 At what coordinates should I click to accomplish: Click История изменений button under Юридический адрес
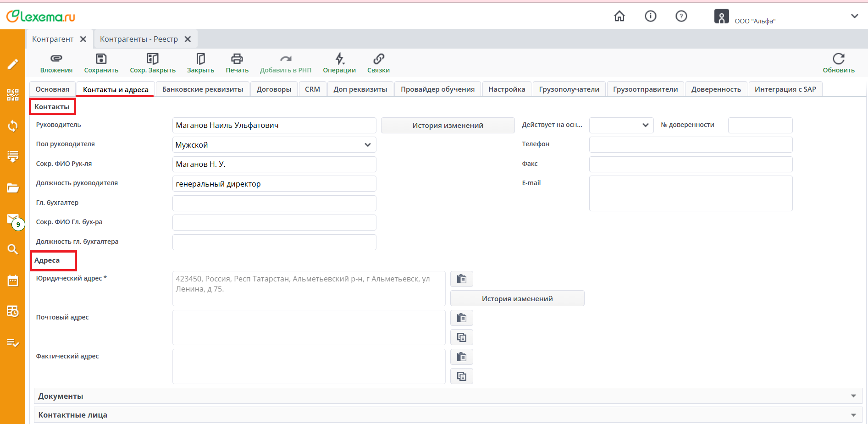coord(517,298)
